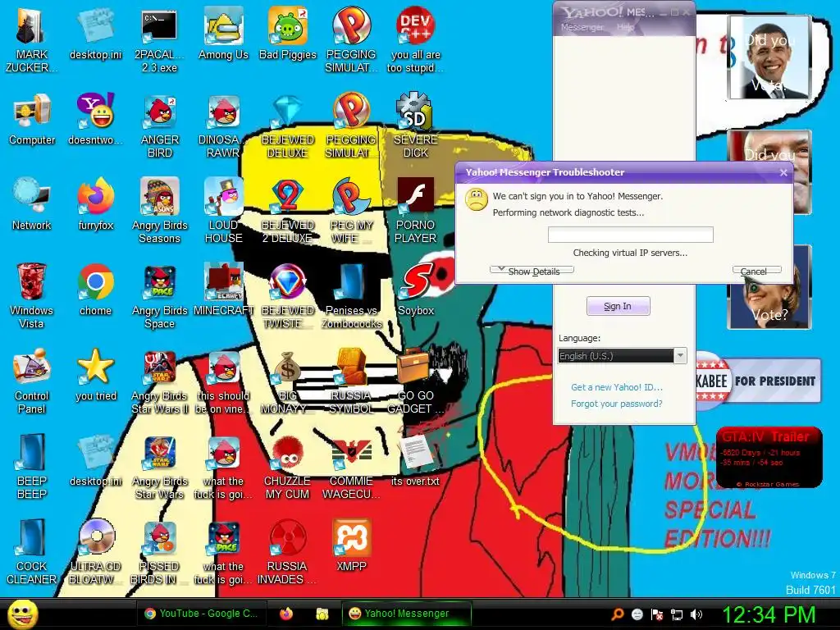The image size is (840, 630).
Task: Select the 2PACAL 2.3.exe desktop icon
Action: click(159, 39)
